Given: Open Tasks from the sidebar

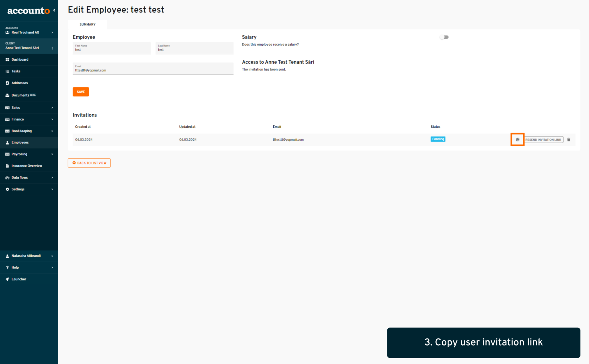Looking at the screenshot, I should tap(29, 71).
